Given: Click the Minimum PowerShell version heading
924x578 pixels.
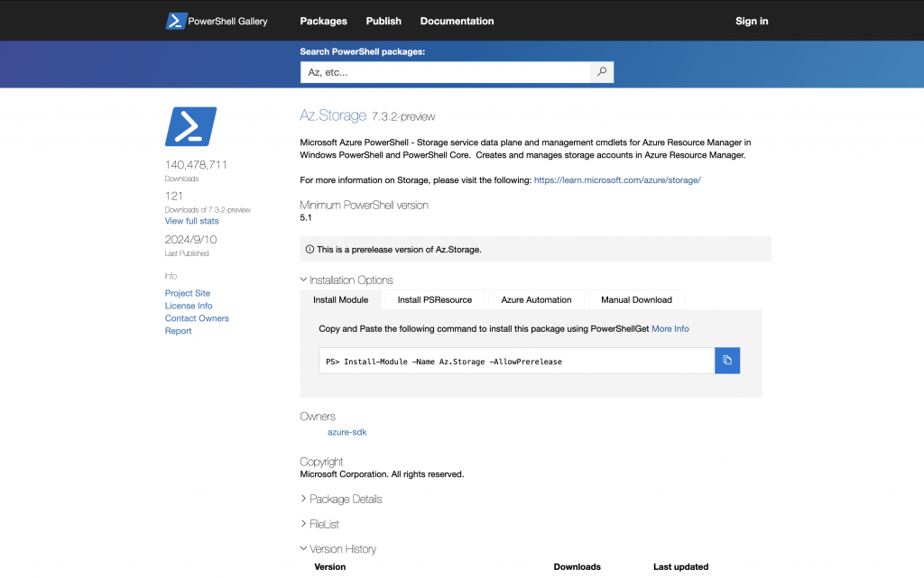Looking at the screenshot, I should [x=365, y=206].
